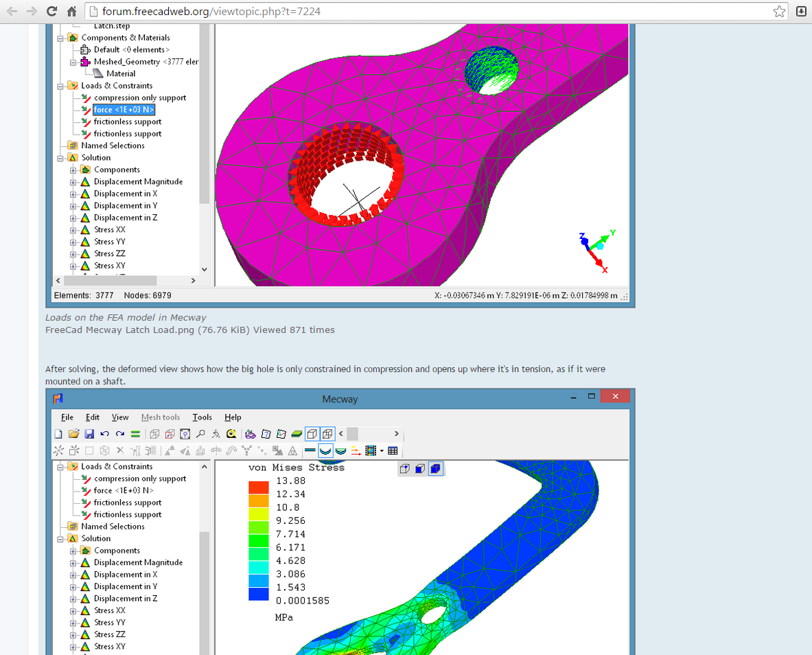Click the magnifying glass zoom icon
The width and height of the screenshot is (812, 655).
coord(200,434)
